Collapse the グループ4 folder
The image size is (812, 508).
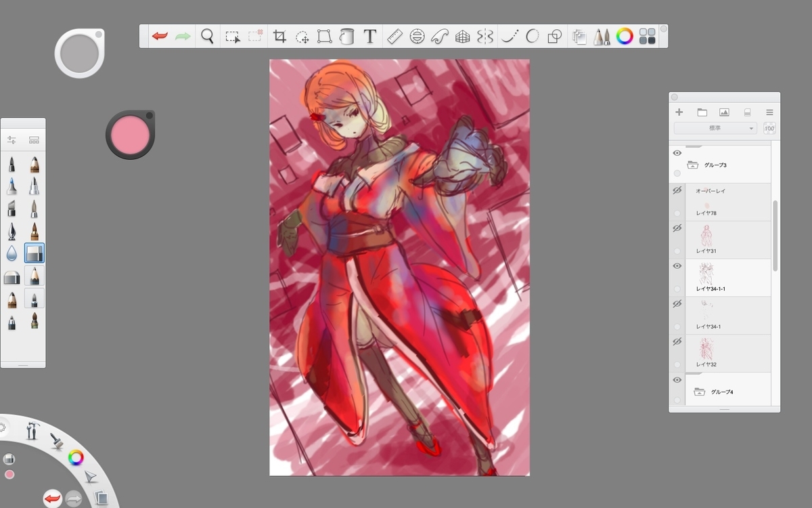click(700, 392)
